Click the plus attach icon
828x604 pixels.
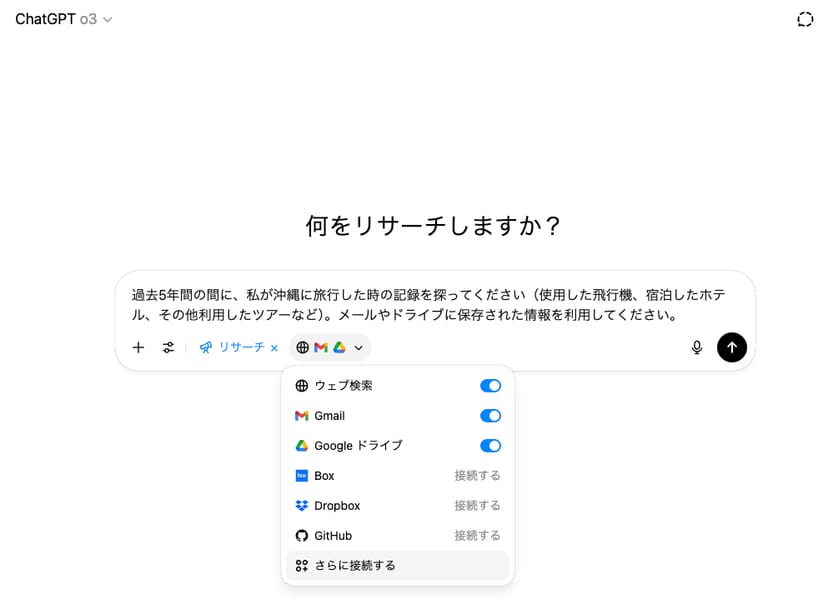pyautogui.click(x=138, y=348)
